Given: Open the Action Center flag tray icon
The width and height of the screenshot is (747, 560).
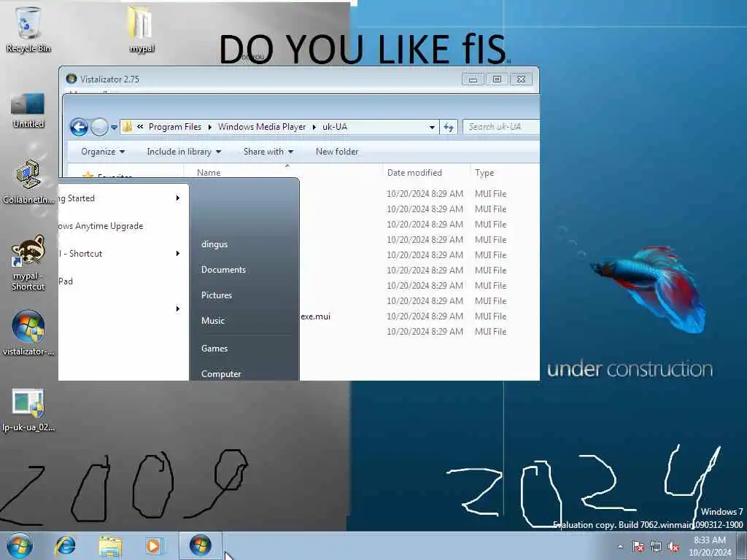Looking at the screenshot, I should click(638, 547).
